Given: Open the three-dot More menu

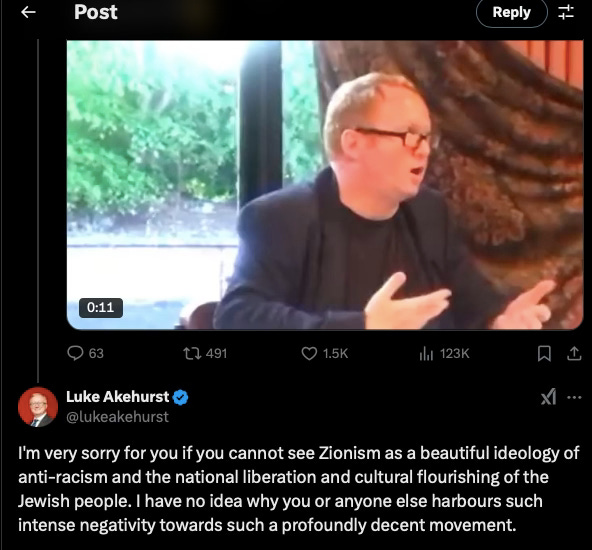Looking at the screenshot, I should (x=574, y=397).
